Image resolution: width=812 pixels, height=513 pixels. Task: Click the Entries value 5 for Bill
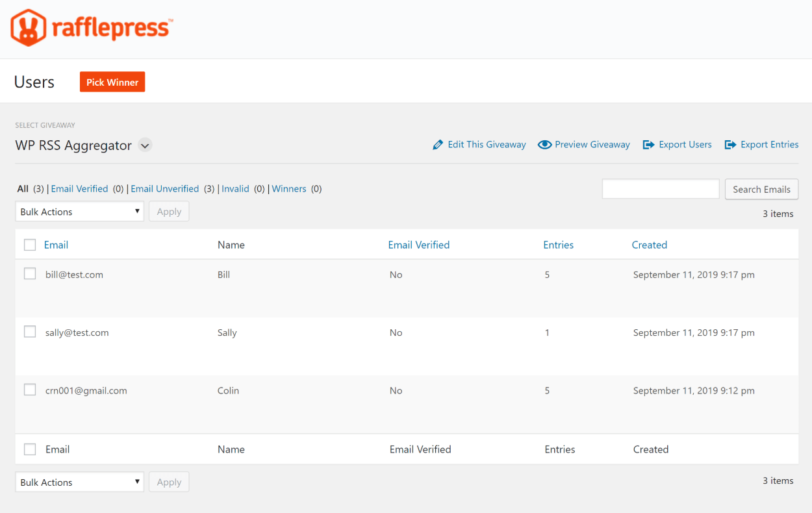(x=547, y=275)
